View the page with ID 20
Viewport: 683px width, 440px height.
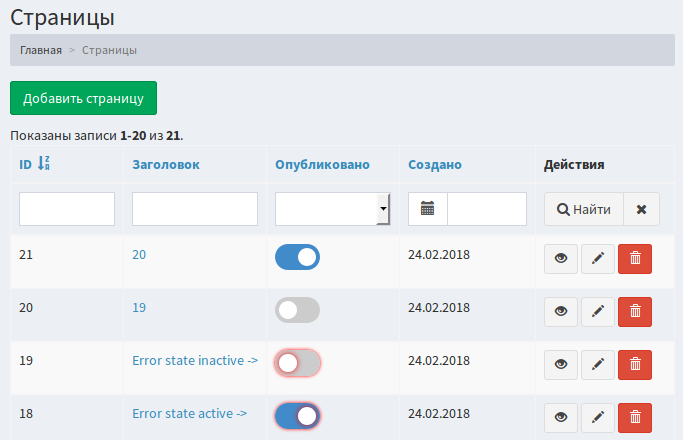pos(561,312)
